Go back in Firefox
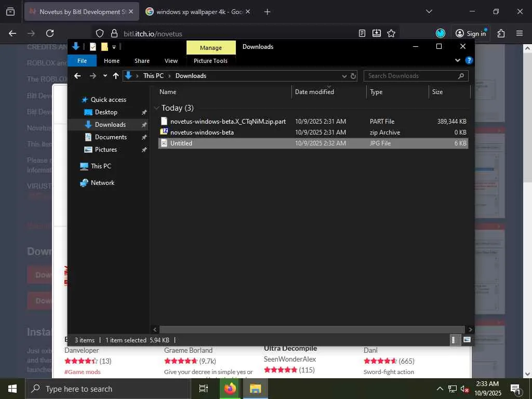532x399 pixels. coord(12,33)
